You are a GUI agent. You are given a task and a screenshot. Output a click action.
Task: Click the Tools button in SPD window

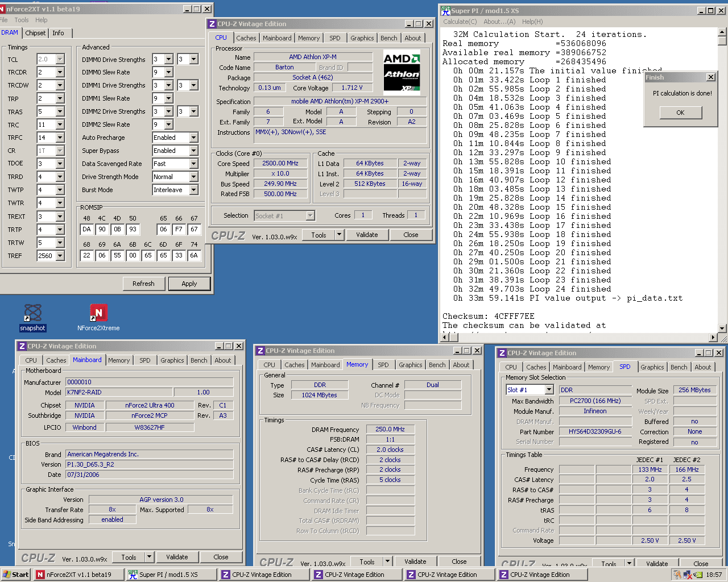[609, 564]
